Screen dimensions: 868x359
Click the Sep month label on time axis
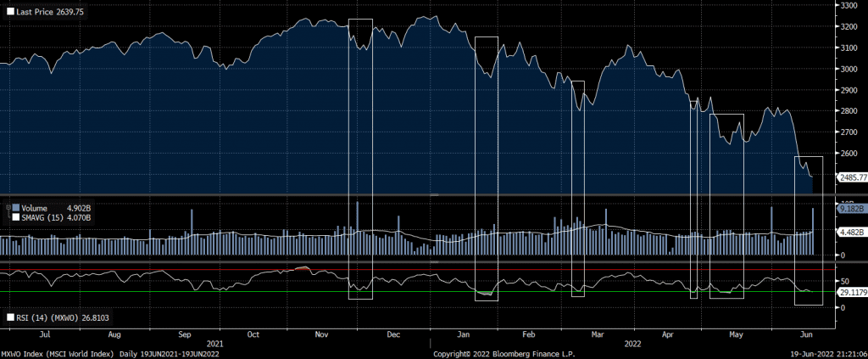coord(185,334)
